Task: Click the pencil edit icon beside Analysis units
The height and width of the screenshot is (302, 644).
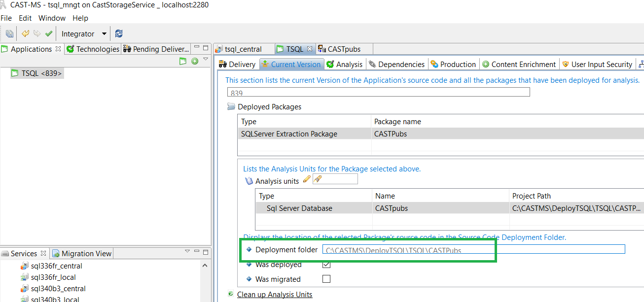Action: (307, 180)
